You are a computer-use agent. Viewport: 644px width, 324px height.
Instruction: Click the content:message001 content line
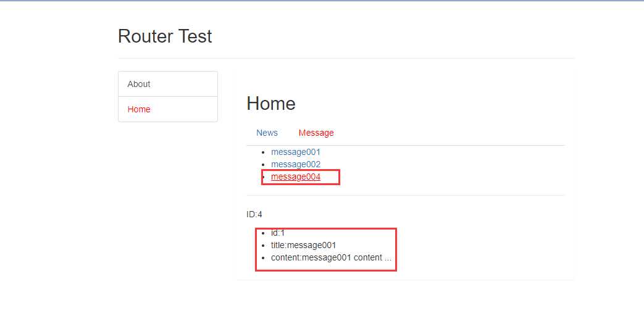[x=326, y=257]
